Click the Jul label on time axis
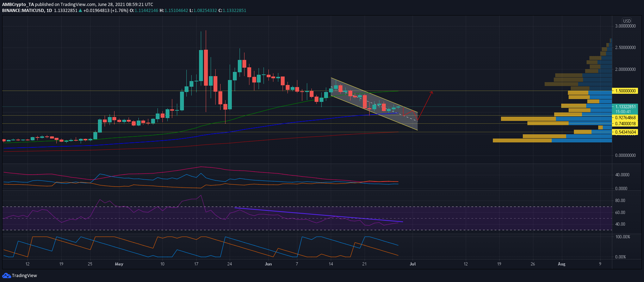Screen dimensions: 644x282 pos(413,264)
